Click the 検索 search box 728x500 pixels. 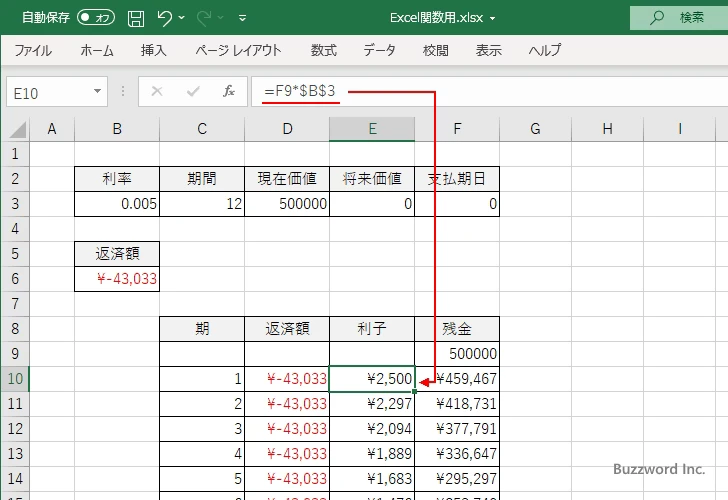679,18
